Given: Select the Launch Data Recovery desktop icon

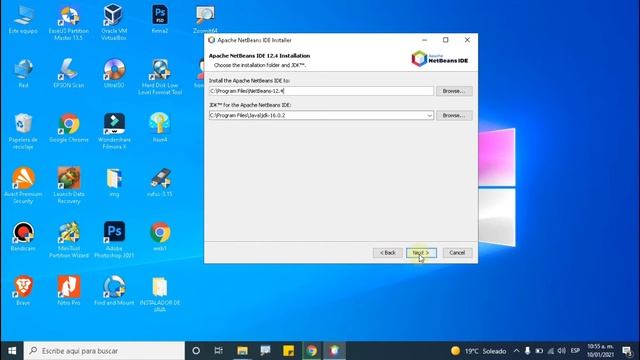Looking at the screenshot, I should coord(69,185).
